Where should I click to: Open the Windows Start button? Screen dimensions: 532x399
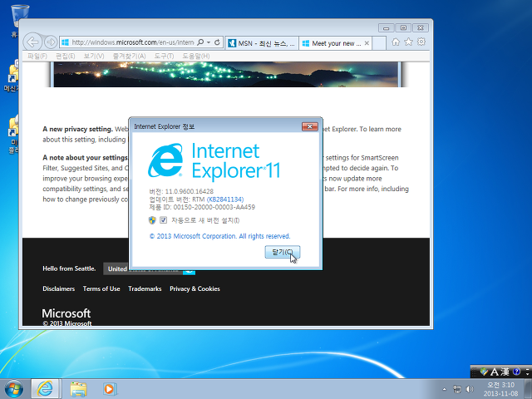(x=14, y=389)
